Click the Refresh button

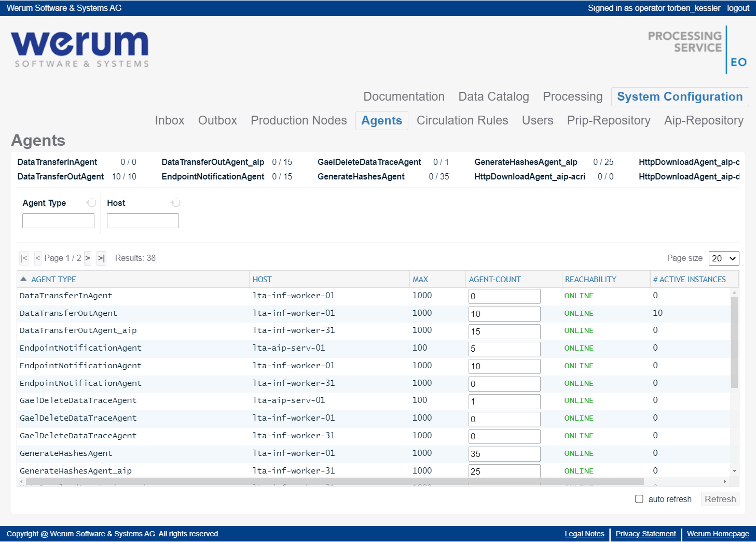point(720,499)
